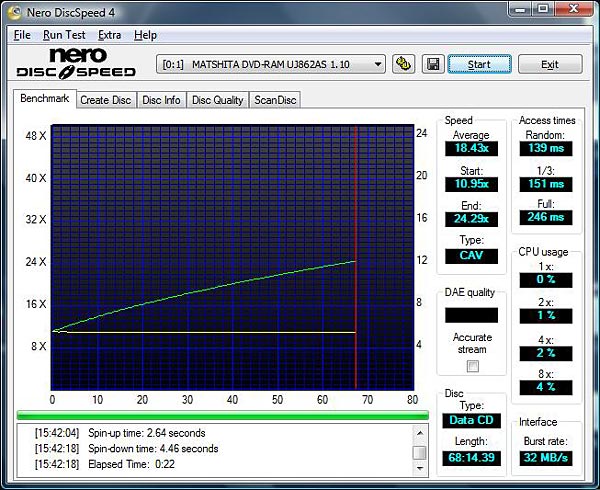
Task: Click the drive options icon beside the drive selector
Action: pyautogui.click(x=404, y=64)
